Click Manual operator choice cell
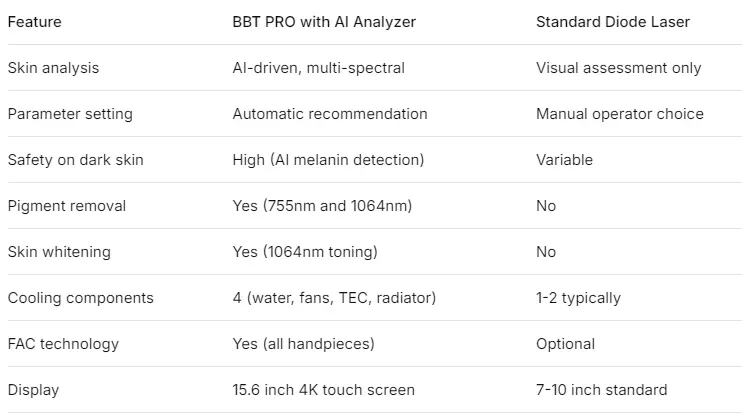This screenshot has height=413, width=742. click(620, 114)
